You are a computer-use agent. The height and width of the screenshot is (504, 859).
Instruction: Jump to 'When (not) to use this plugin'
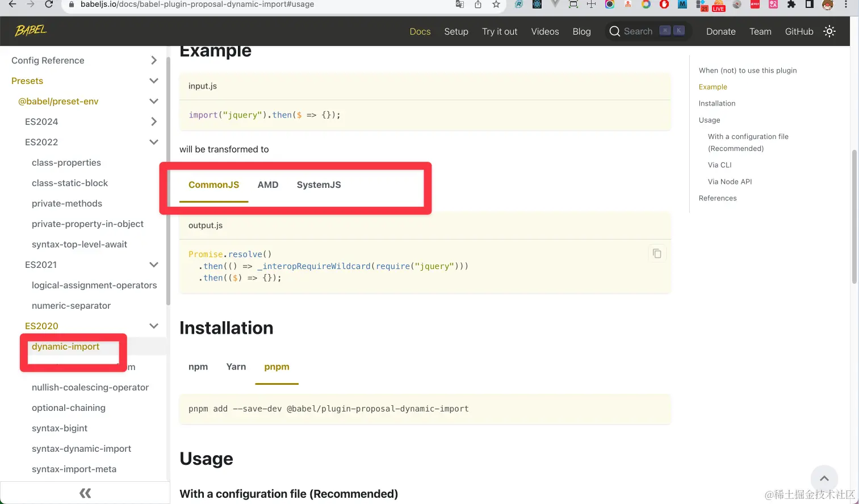pos(748,70)
